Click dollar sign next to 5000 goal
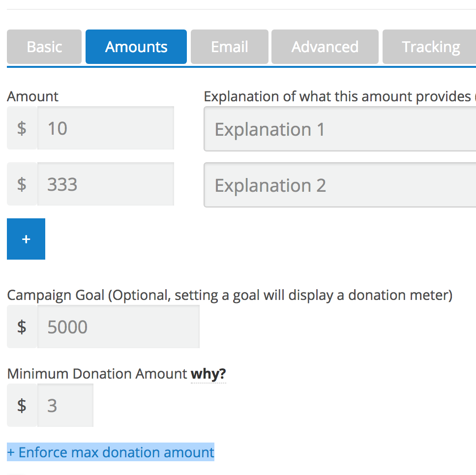 click(22, 327)
